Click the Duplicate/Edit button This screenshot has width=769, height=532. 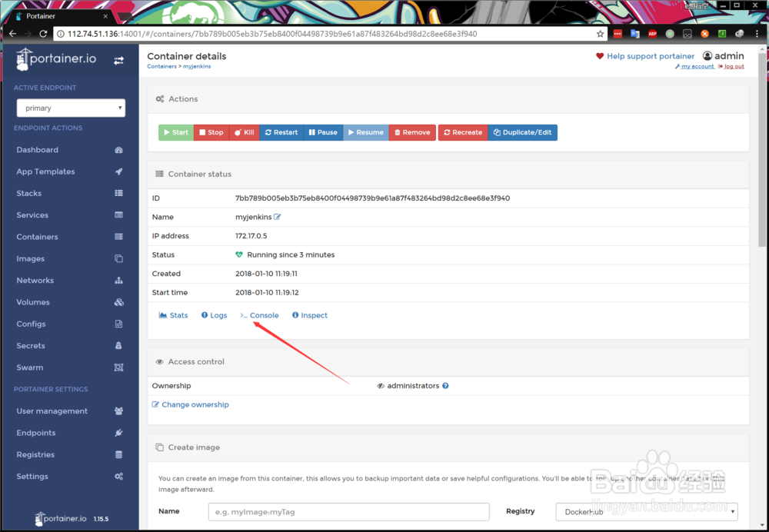[x=522, y=132]
